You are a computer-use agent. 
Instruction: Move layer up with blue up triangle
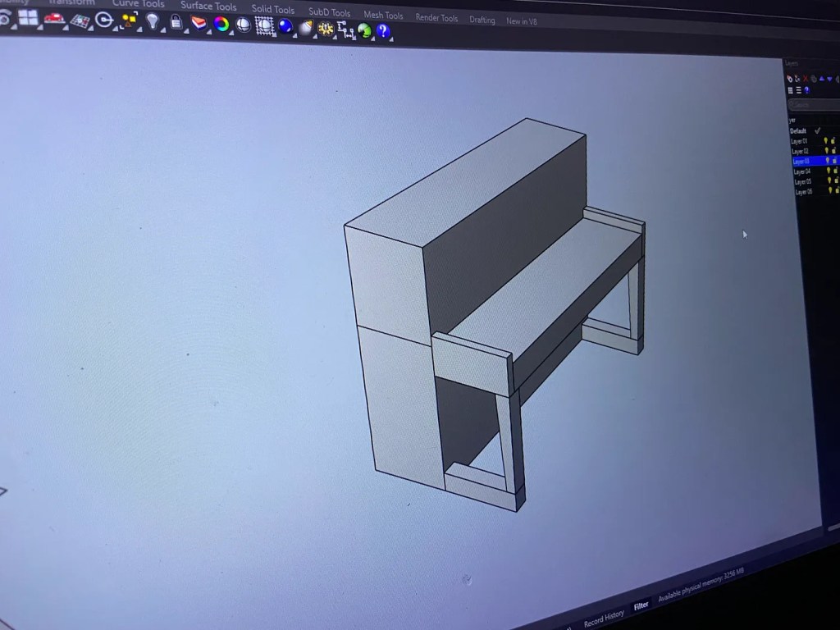821,79
